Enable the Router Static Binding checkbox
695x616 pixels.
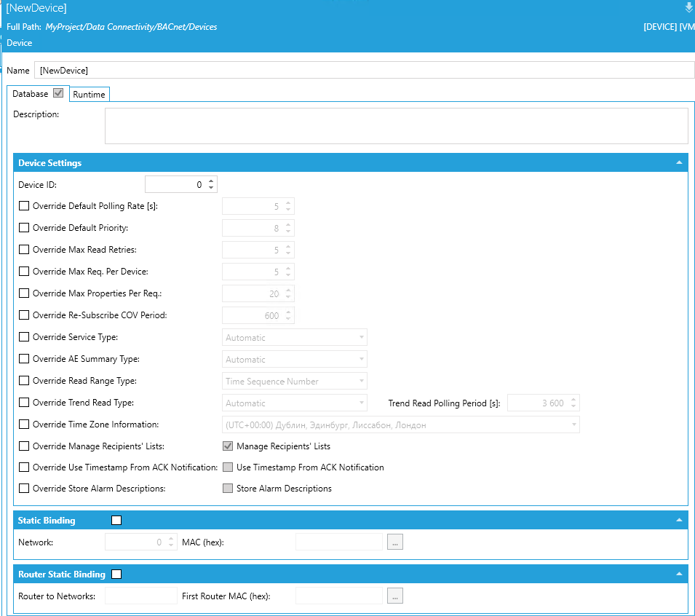tap(116, 574)
